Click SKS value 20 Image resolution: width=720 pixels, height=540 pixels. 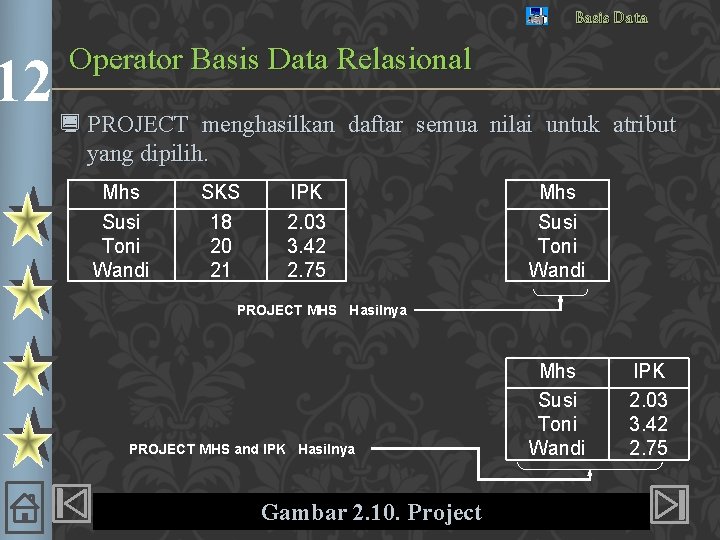point(221,246)
